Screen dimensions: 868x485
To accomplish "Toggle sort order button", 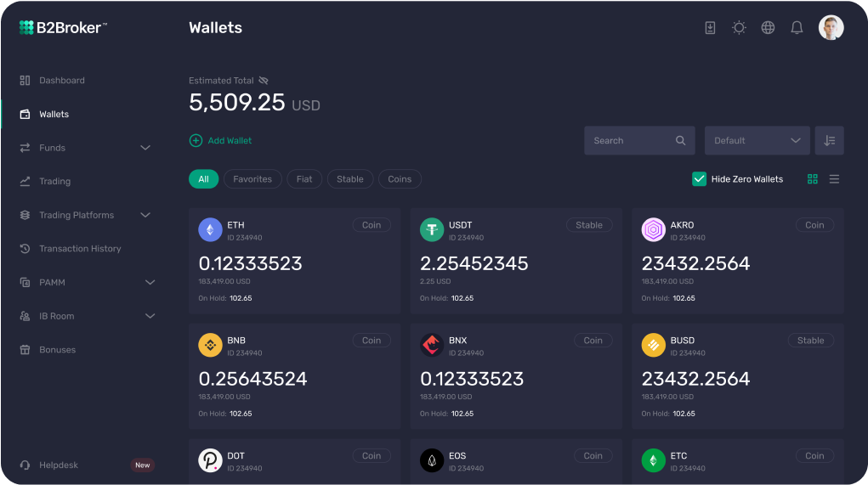I will tap(829, 140).
